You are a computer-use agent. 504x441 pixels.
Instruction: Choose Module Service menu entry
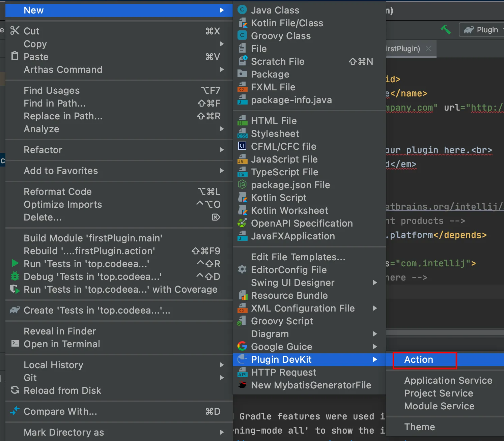pos(445,406)
